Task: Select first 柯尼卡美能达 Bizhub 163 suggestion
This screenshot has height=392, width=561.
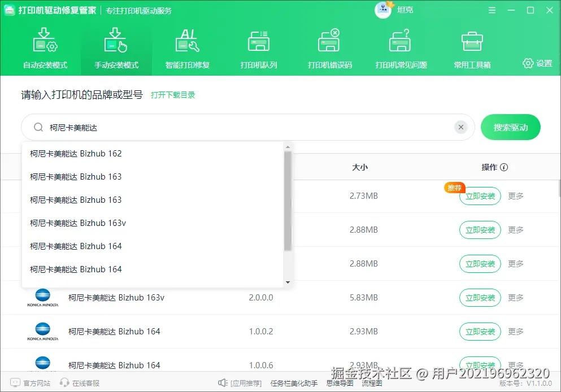Action: click(x=153, y=177)
